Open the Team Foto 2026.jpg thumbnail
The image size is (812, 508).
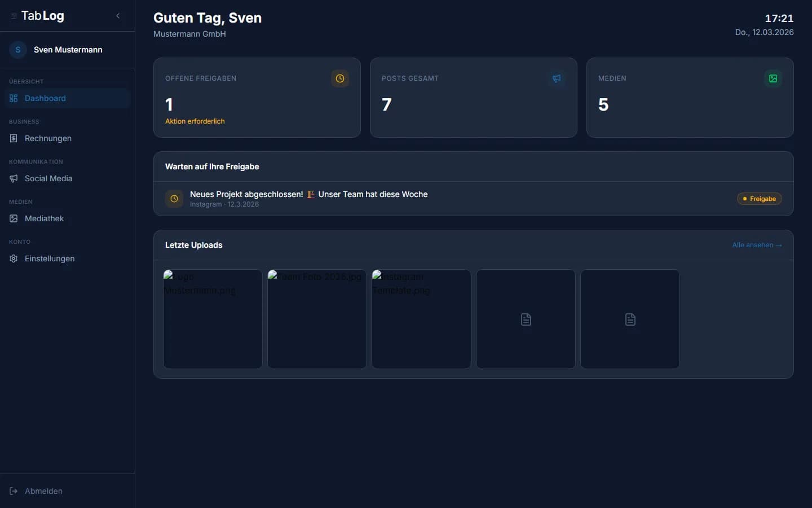(317, 319)
